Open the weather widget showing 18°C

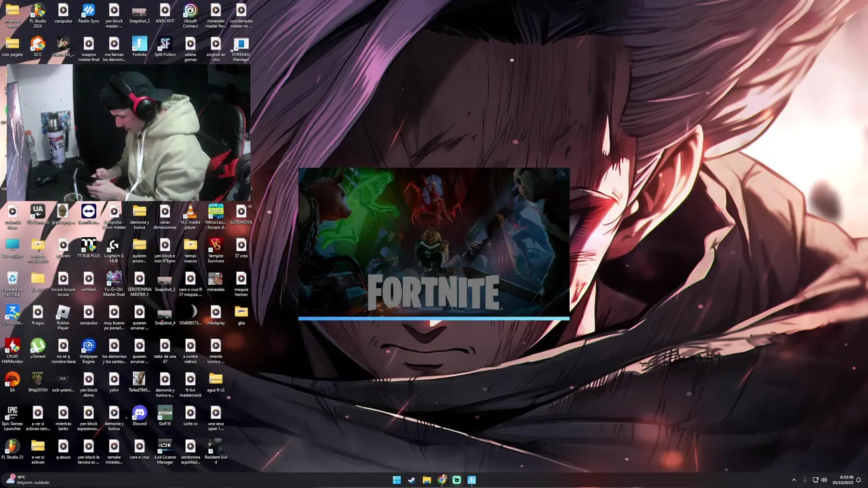(x=28, y=480)
